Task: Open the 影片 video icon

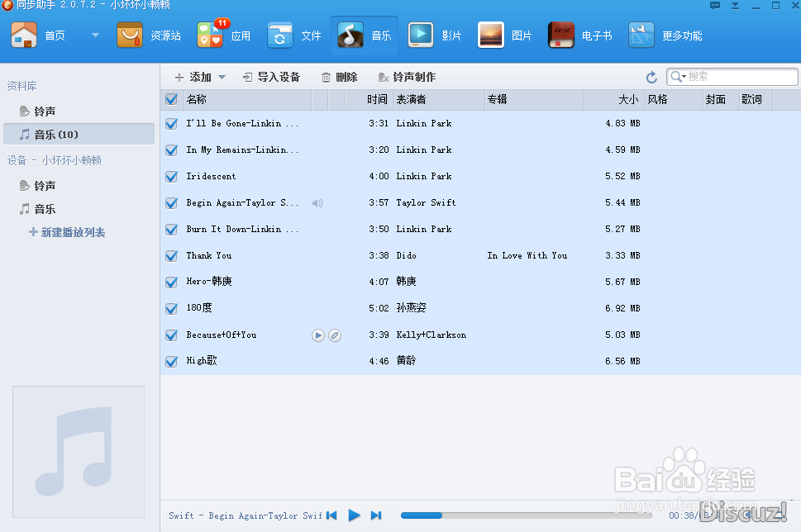Action: click(421, 36)
